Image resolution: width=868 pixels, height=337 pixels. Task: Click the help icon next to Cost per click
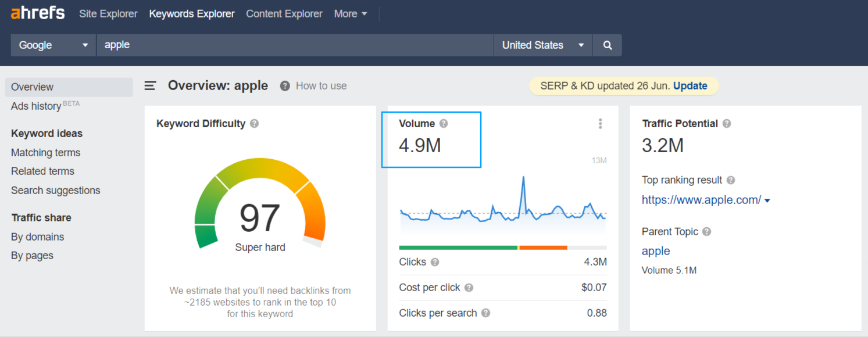click(469, 287)
